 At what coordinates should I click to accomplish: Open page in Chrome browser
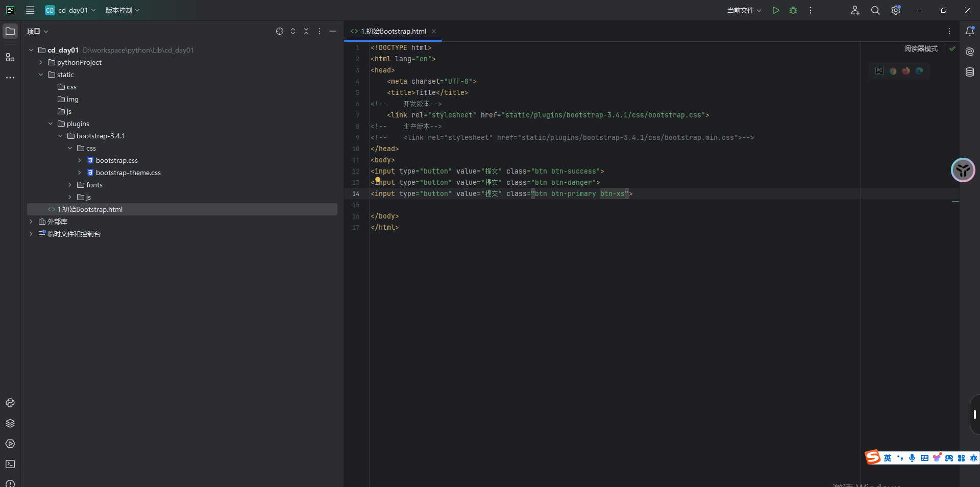(x=893, y=71)
